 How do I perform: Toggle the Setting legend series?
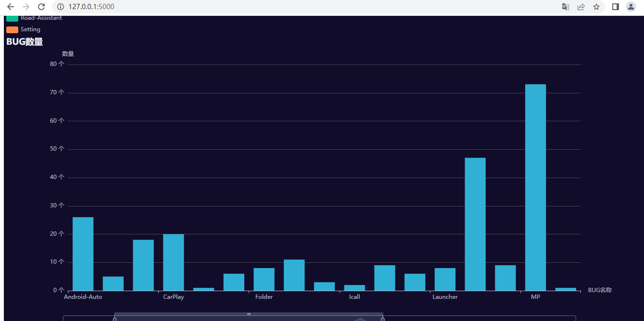point(13,29)
